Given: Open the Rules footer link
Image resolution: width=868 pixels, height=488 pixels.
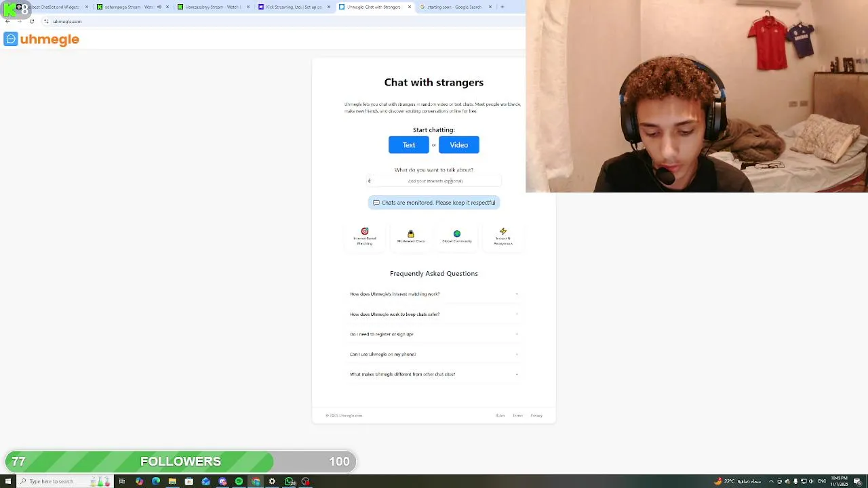Looking at the screenshot, I should pos(500,415).
